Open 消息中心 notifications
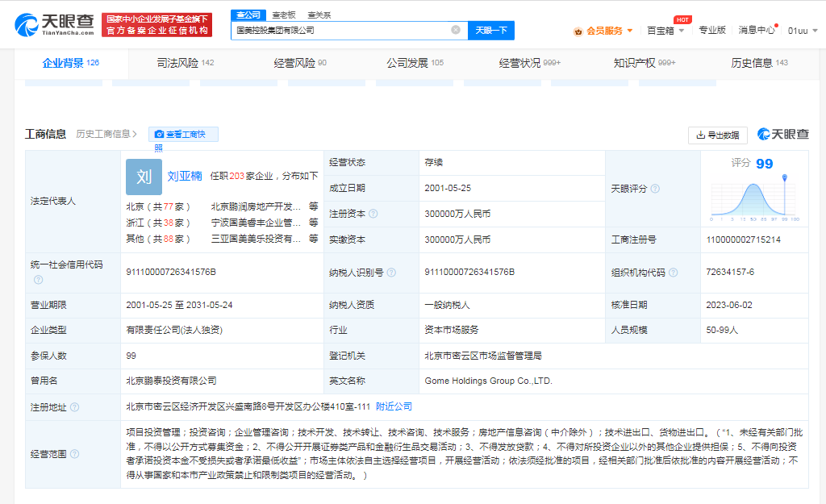The image size is (826, 504). [757, 30]
